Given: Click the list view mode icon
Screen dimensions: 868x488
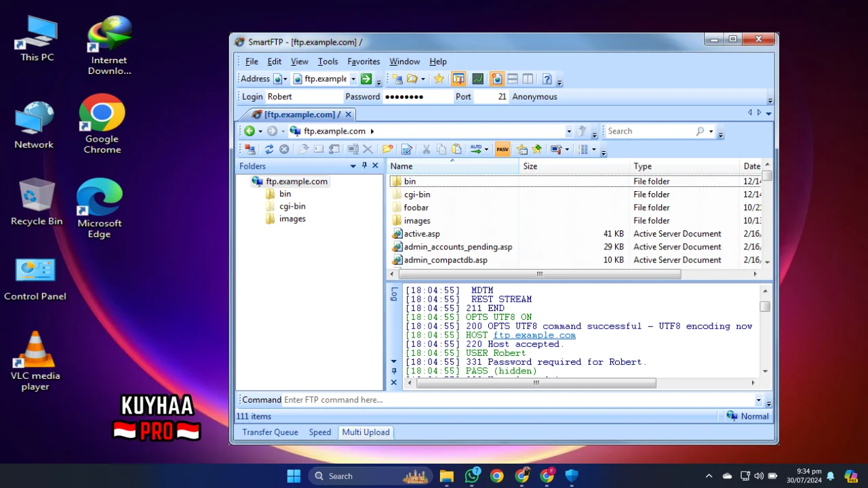Looking at the screenshot, I should pyautogui.click(x=583, y=149).
